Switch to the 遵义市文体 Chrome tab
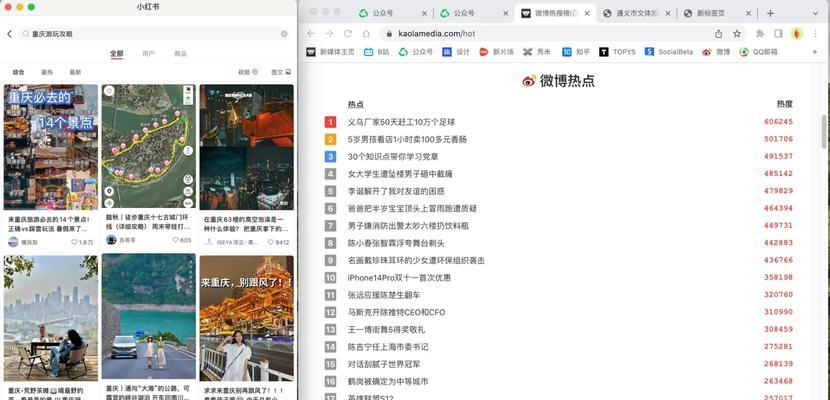The image size is (830, 400). click(x=637, y=14)
